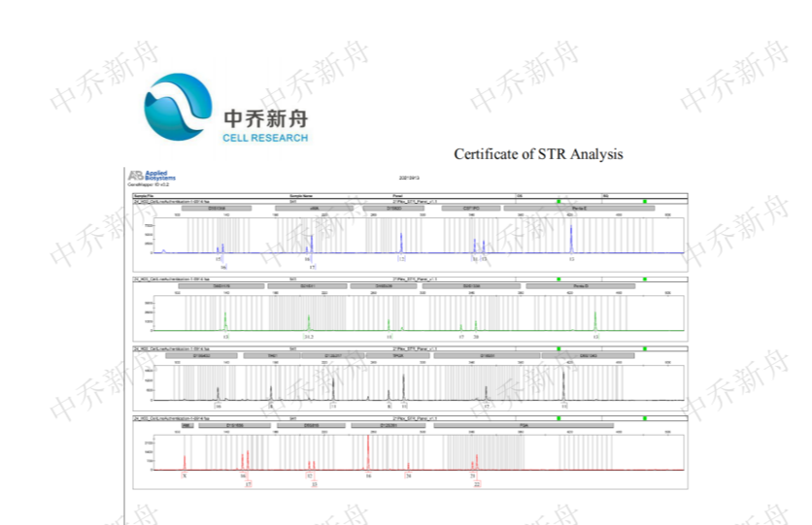The image size is (812, 525).
Task: Click the date text atop the electropherogram
Action: pos(409,178)
